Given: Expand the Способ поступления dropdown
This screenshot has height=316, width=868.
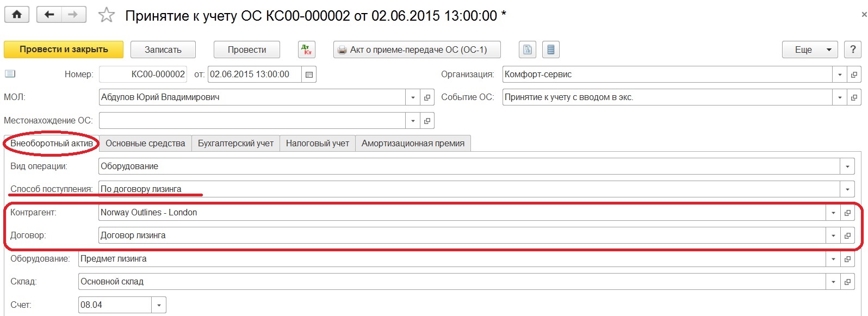Looking at the screenshot, I should click(x=847, y=189).
